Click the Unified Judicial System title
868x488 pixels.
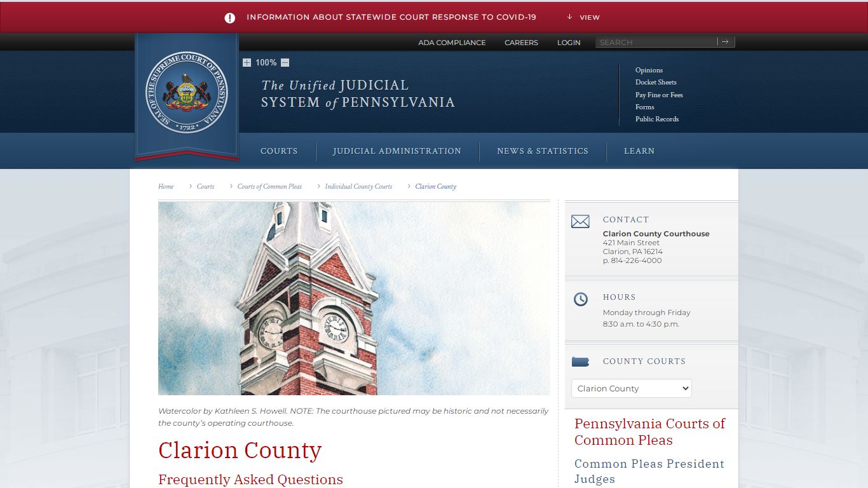point(358,94)
